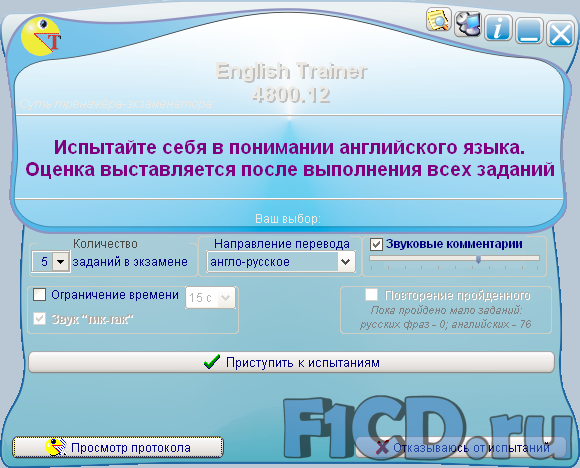
Task: Toggle the Звук "тик-так" checkbox
Action: click(x=39, y=319)
